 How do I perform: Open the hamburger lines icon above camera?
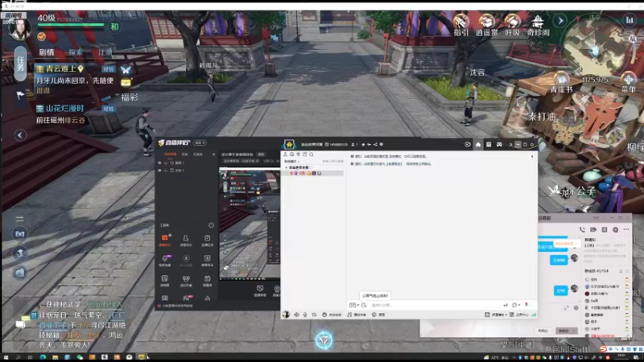19,218
